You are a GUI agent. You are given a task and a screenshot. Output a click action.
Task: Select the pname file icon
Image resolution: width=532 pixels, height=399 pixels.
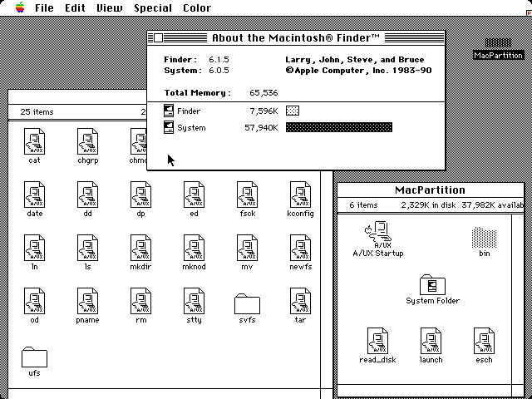click(x=87, y=301)
